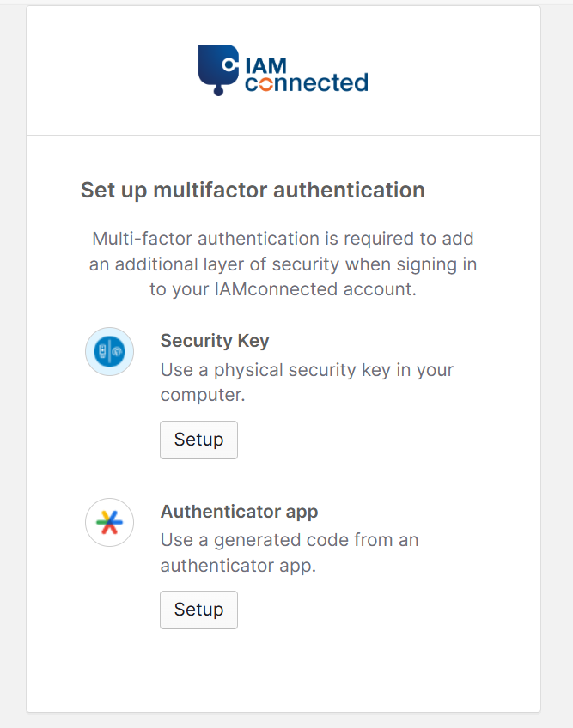The height and width of the screenshot is (728, 573).
Task: Click Setup button under Authenticator app
Action: click(x=198, y=610)
